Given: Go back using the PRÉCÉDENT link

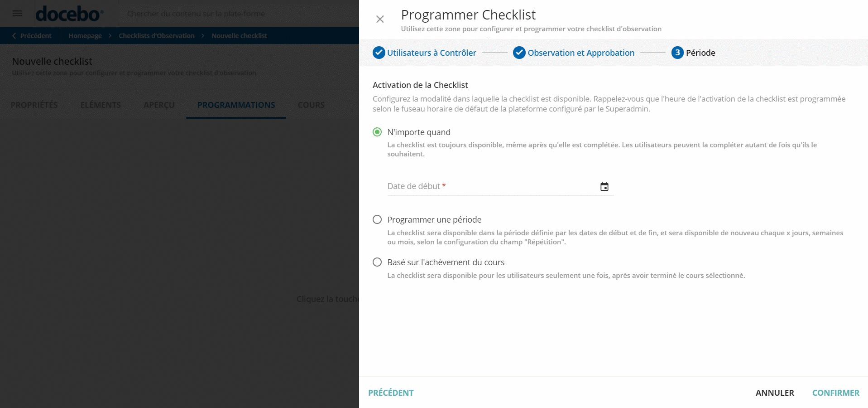Looking at the screenshot, I should 391,393.
